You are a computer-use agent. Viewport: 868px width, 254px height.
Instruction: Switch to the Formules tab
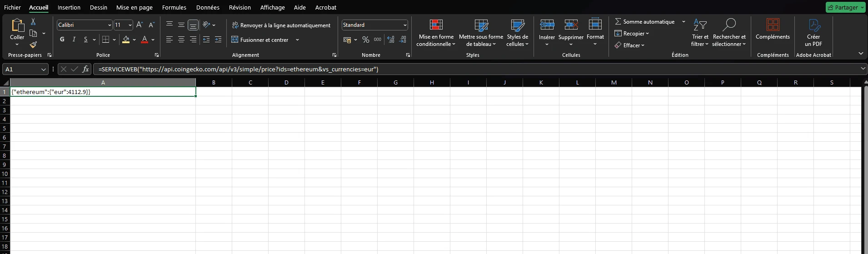point(174,7)
